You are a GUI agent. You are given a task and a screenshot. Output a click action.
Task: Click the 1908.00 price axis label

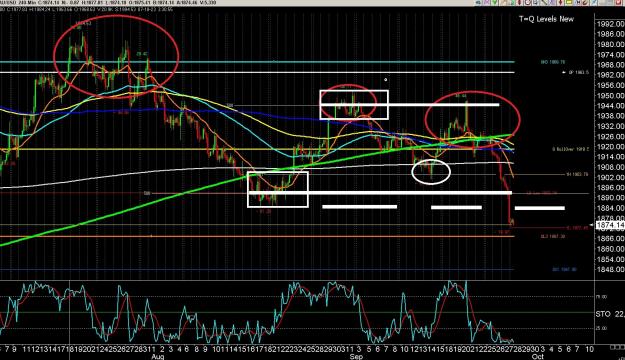coord(610,167)
